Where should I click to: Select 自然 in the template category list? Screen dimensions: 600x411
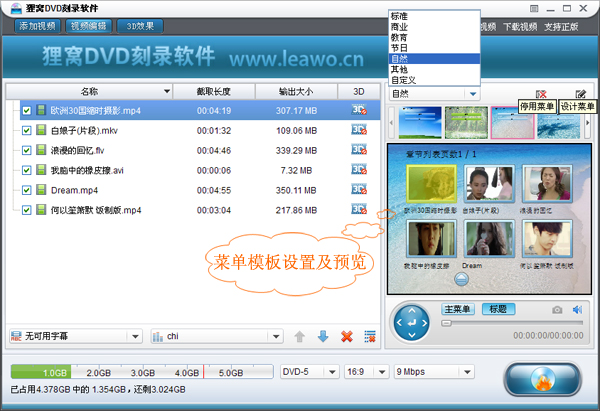tap(434, 59)
